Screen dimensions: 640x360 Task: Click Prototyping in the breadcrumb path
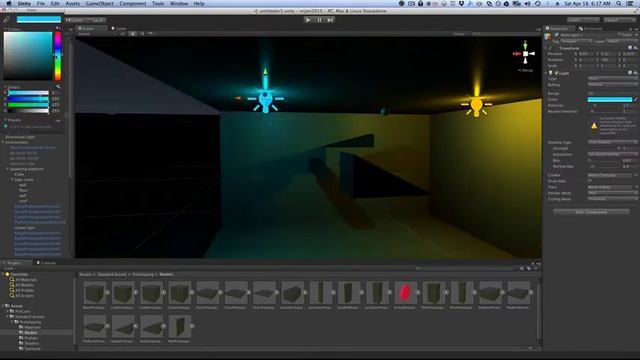(143, 274)
